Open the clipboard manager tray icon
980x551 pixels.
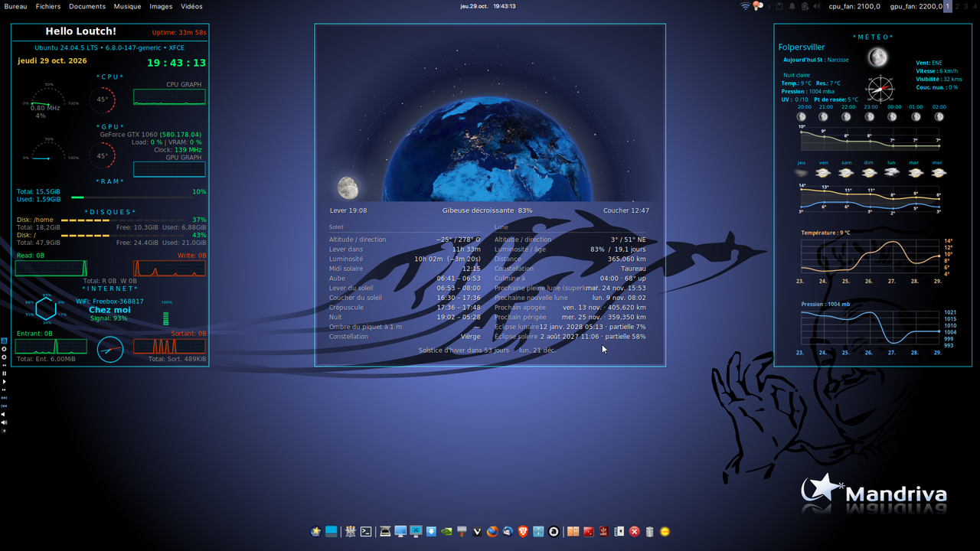(x=780, y=6)
